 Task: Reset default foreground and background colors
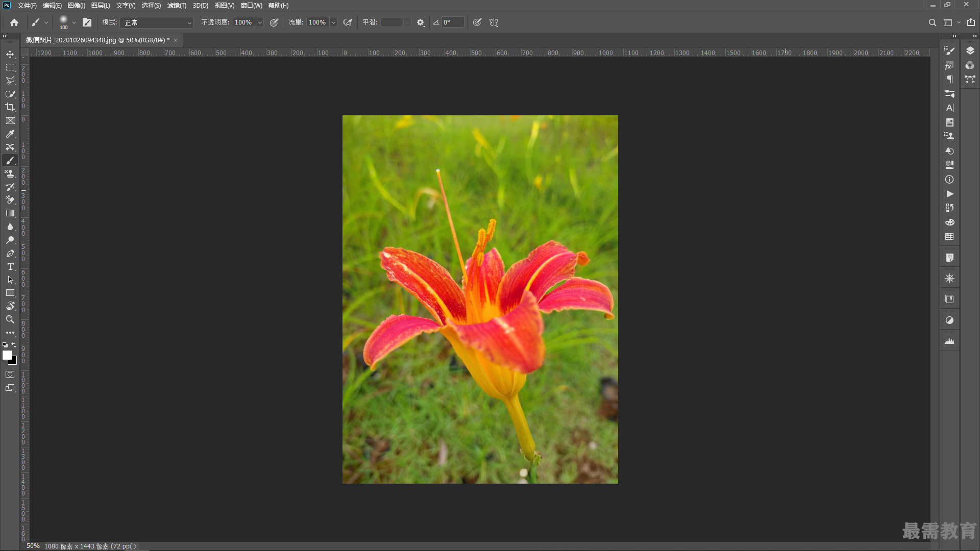pyautogui.click(x=5, y=345)
